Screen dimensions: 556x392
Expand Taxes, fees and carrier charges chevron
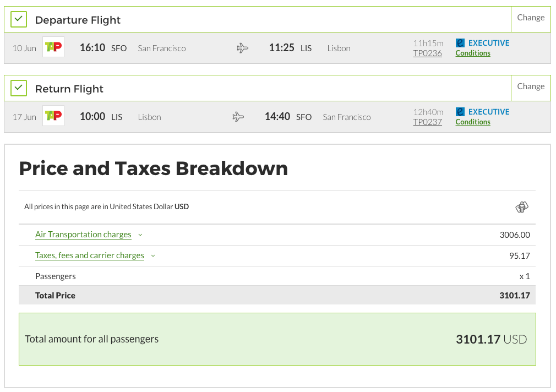coord(153,256)
